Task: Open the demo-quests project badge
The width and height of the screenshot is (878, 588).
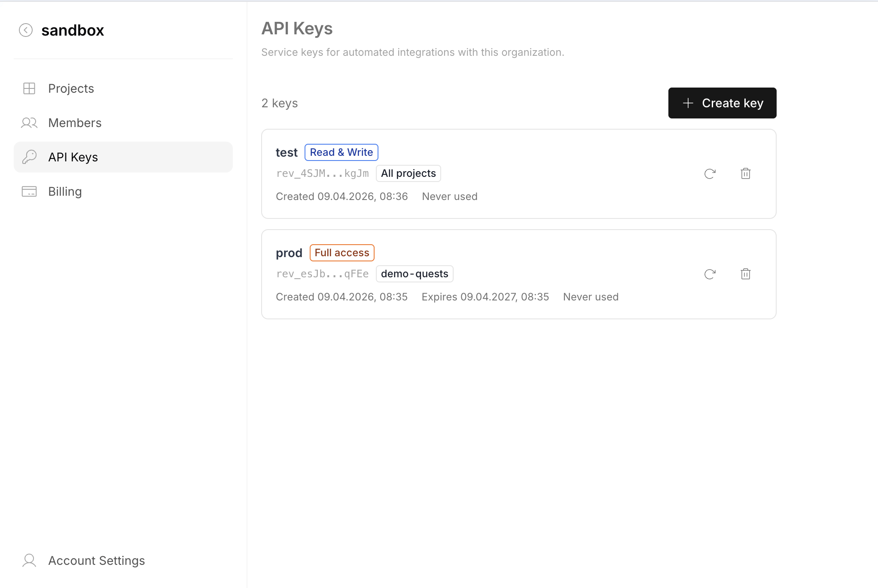Action: [414, 273]
